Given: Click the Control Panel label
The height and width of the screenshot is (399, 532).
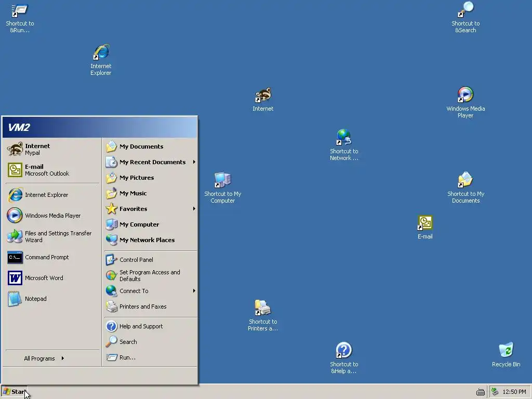Looking at the screenshot, I should point(136,260).
